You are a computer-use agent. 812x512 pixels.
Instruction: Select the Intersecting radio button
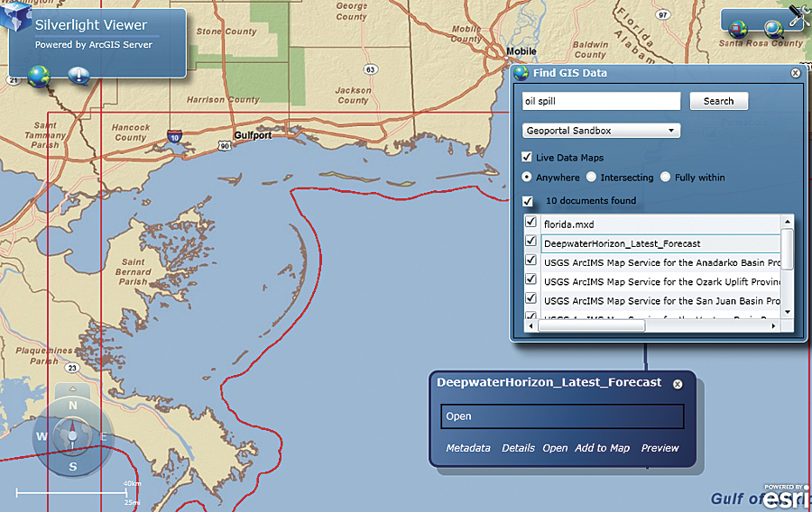click(x=591, y=177)
